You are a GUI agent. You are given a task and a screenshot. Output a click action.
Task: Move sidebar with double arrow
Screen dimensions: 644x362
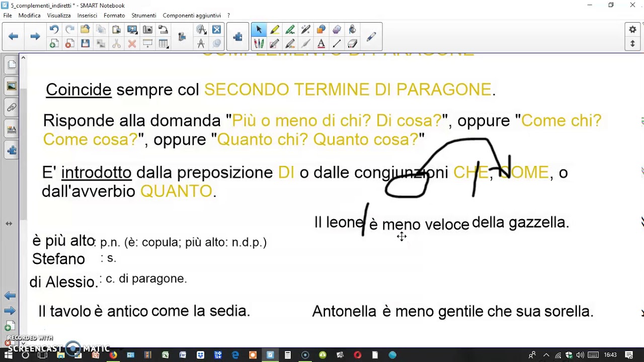[9, 223]
